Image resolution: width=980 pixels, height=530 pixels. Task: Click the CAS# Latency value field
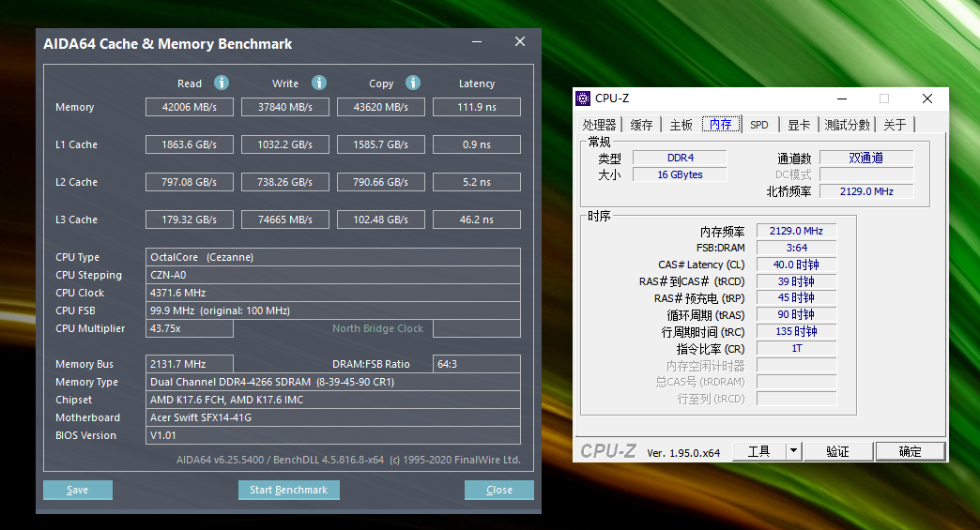(796, 265)
